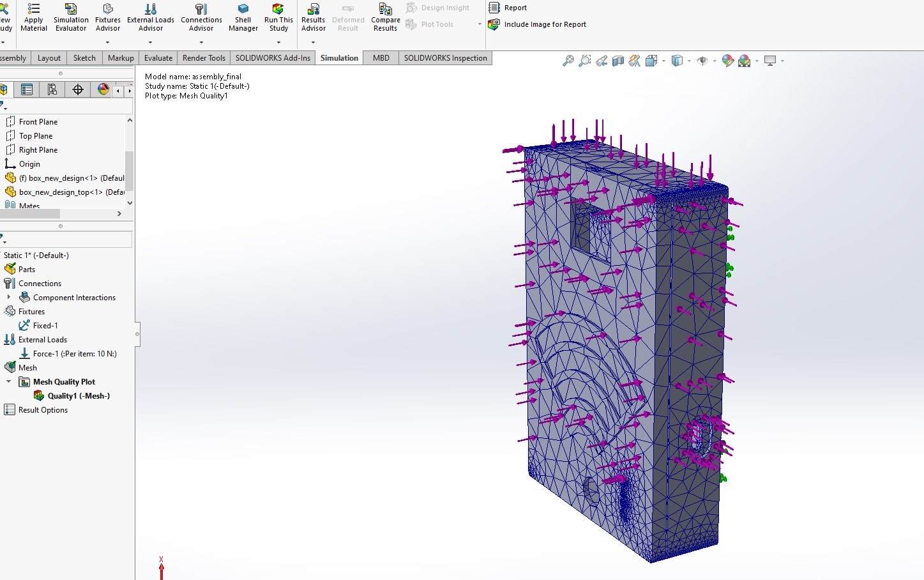Open the Display Style dropdown arrow
Image resolution: width=924 pixels, height=580 pixels.
point(689,61)
